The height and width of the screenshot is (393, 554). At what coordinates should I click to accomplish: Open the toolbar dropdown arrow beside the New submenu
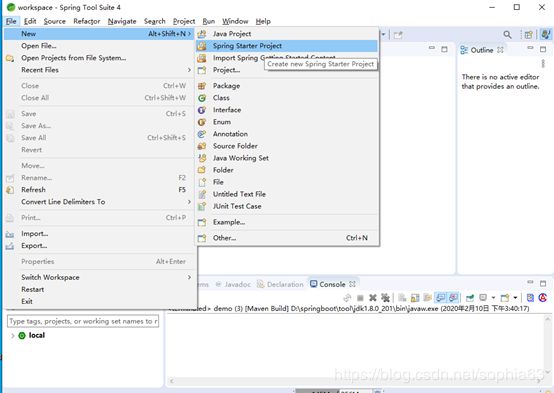coord(383,35)
